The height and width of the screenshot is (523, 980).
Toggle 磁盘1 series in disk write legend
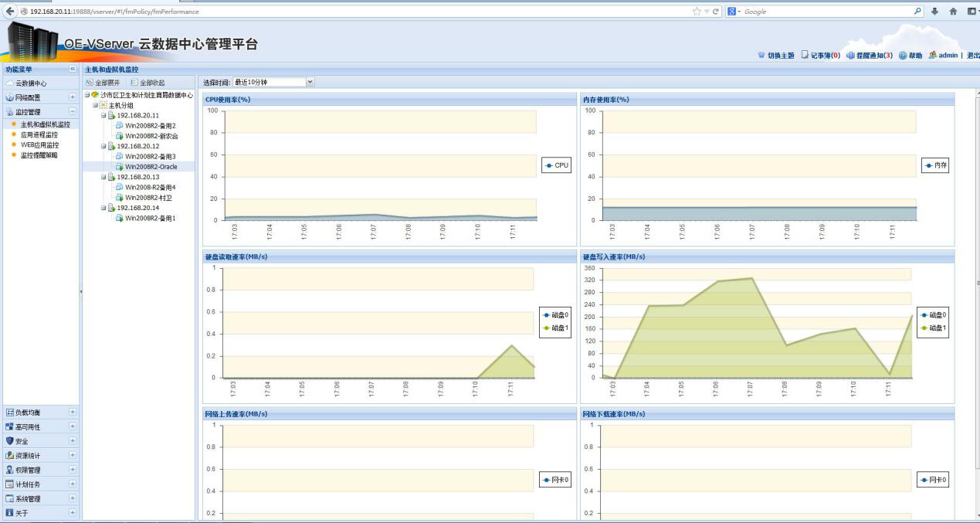933,328
